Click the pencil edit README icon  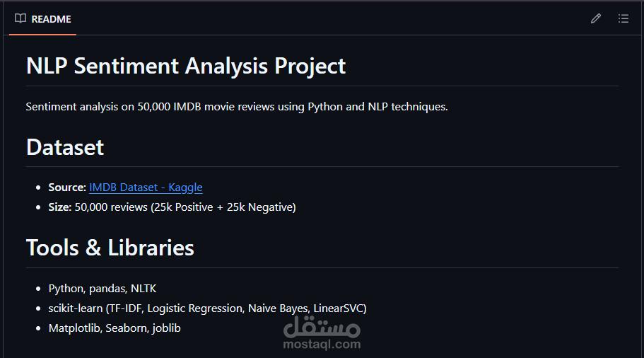coord(596,19)
